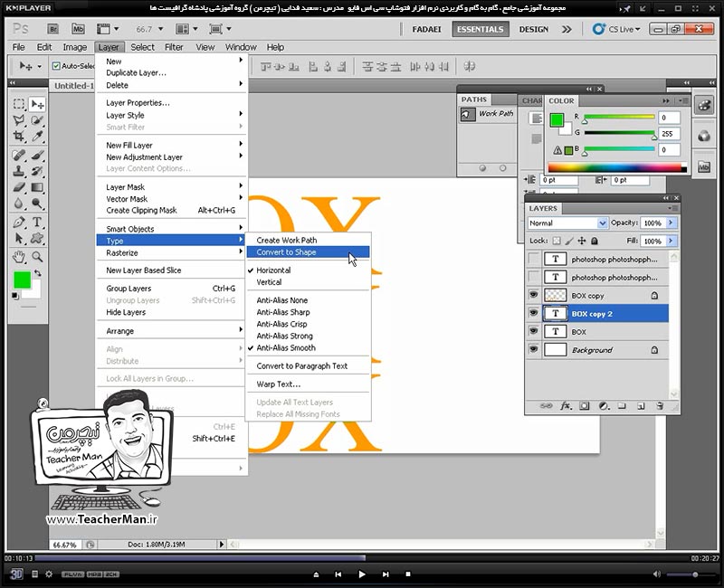Click the foreground green color swatch
The width and height of the screenshot is (724, 588).
[x=22, y=280]
